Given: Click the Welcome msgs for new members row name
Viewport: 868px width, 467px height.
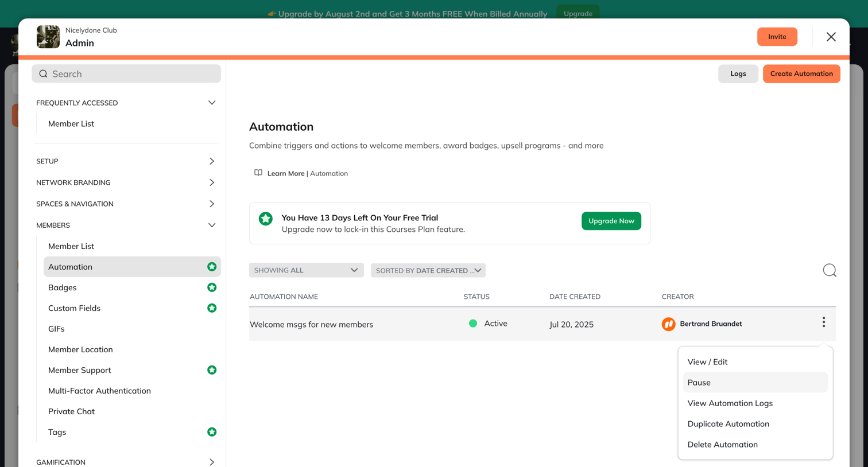Looking at the screenshot, I should coord(311,324).
